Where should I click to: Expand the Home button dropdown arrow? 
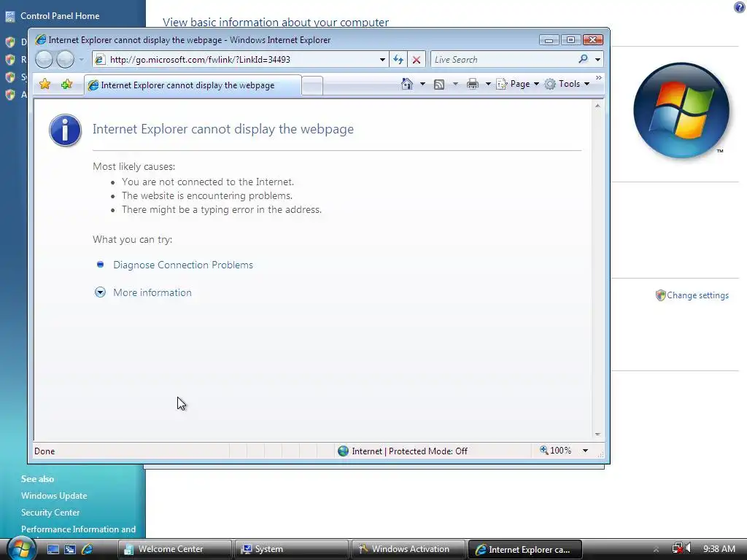coord(422,84)
